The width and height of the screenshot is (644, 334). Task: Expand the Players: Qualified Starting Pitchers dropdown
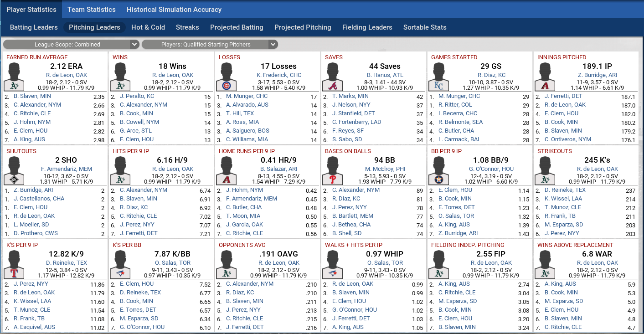(x=210, y=44)
